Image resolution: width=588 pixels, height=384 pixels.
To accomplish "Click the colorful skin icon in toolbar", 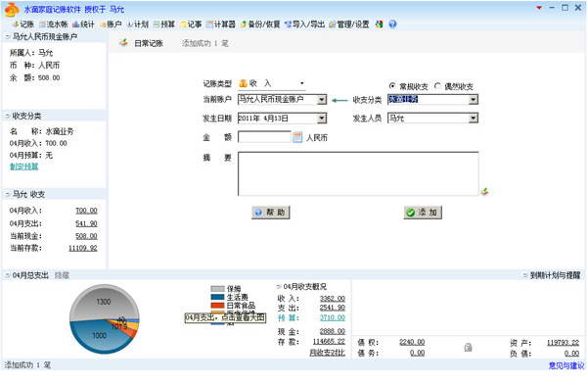I will [380, 24].
